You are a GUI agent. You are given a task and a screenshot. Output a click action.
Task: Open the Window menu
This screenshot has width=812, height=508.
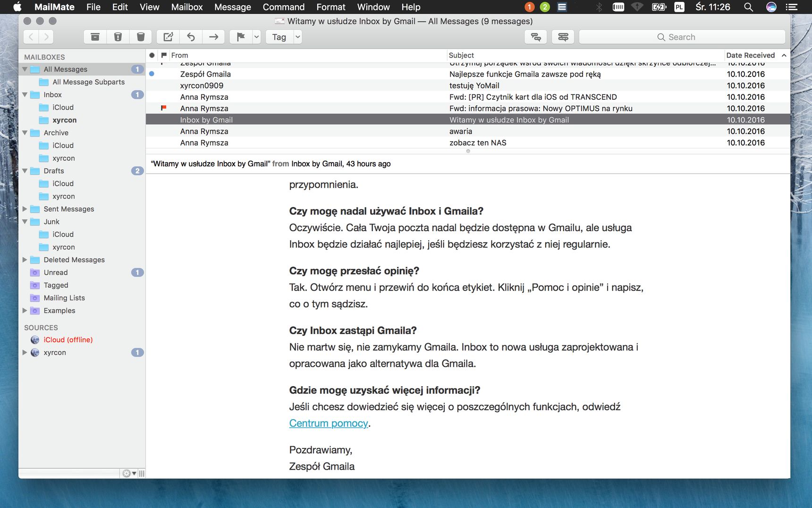coord(373,7)
